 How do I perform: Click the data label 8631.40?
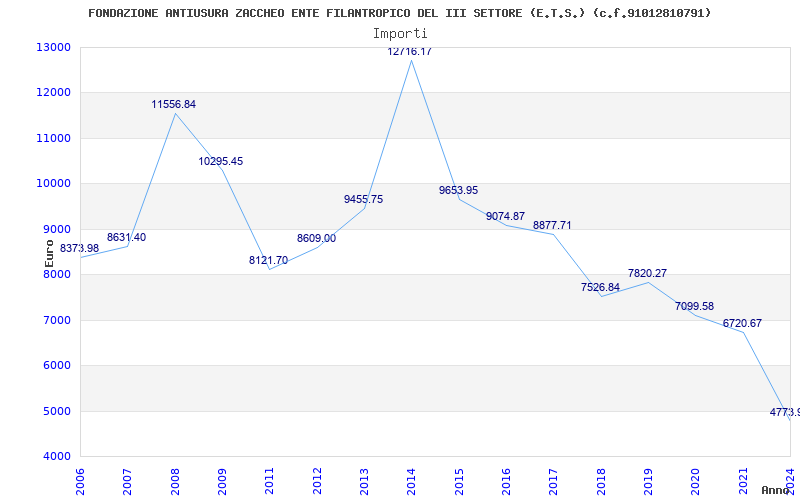click(127, 237)
